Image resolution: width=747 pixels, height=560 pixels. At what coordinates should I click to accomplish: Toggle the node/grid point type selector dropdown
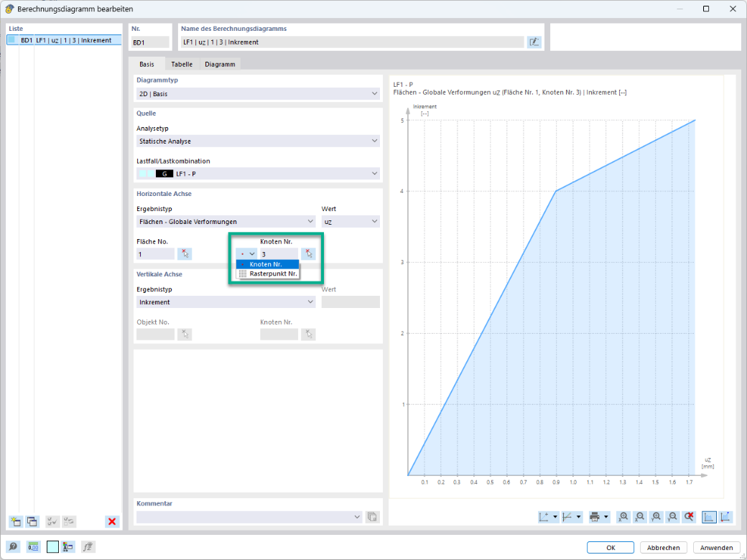pos(246,254)
